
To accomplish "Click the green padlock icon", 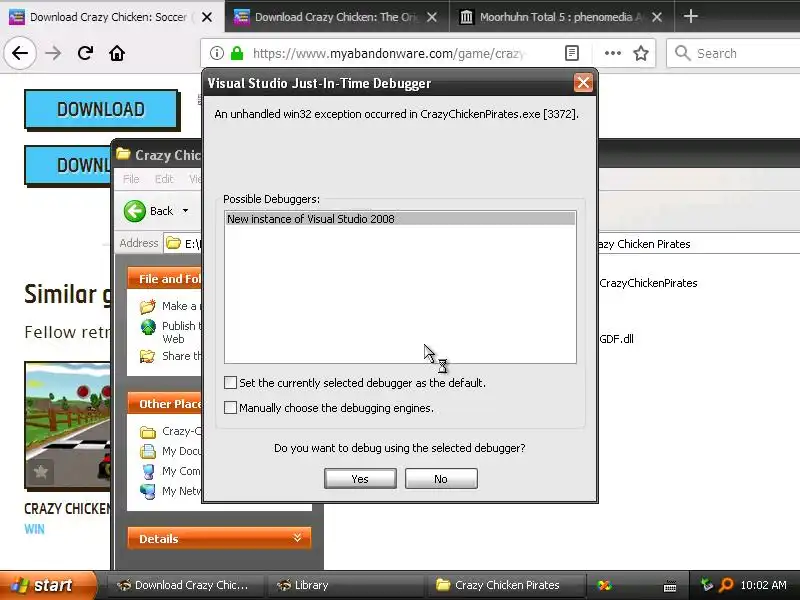I will click(x=237, y=53).
